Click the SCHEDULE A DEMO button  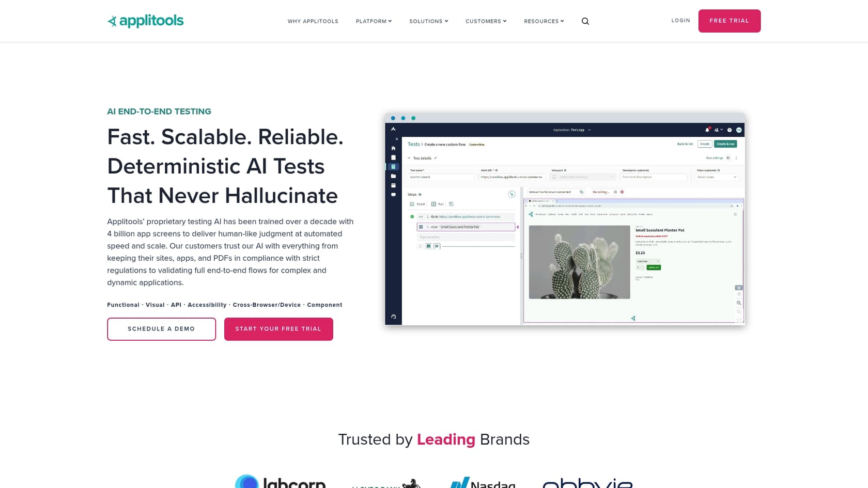coord(161,329)
